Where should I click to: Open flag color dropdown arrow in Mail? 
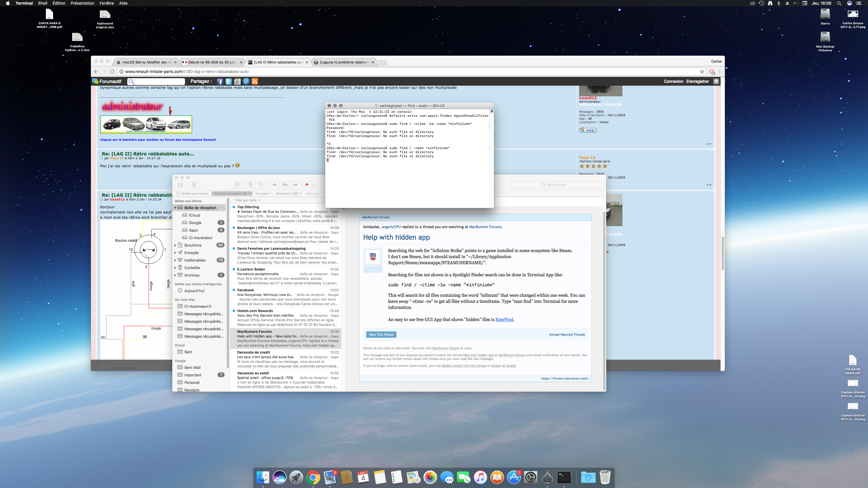313,185
